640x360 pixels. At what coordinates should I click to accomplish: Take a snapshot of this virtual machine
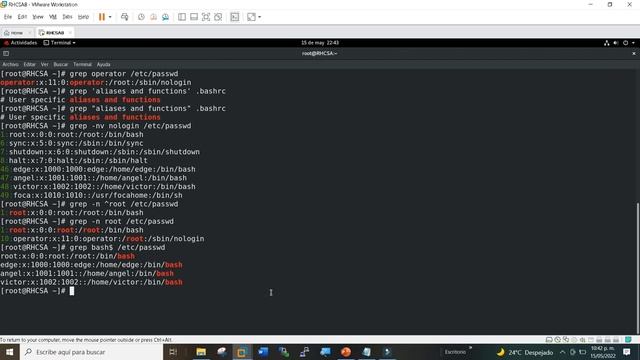[x=141, y=17]
